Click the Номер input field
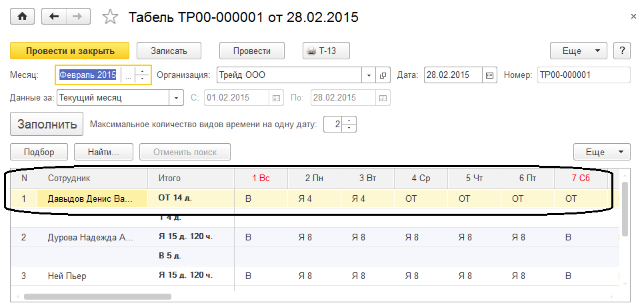This screenshot has width=644, height=305. (583, 75)
